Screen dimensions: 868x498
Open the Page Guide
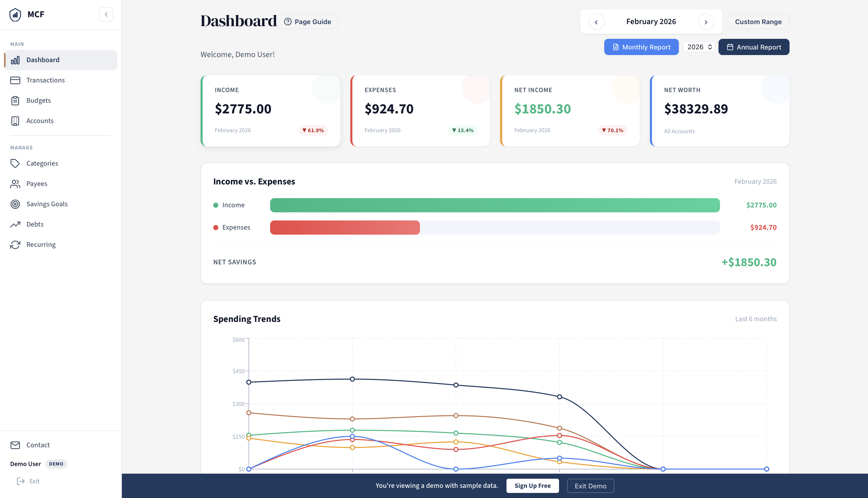click(307, 21)
